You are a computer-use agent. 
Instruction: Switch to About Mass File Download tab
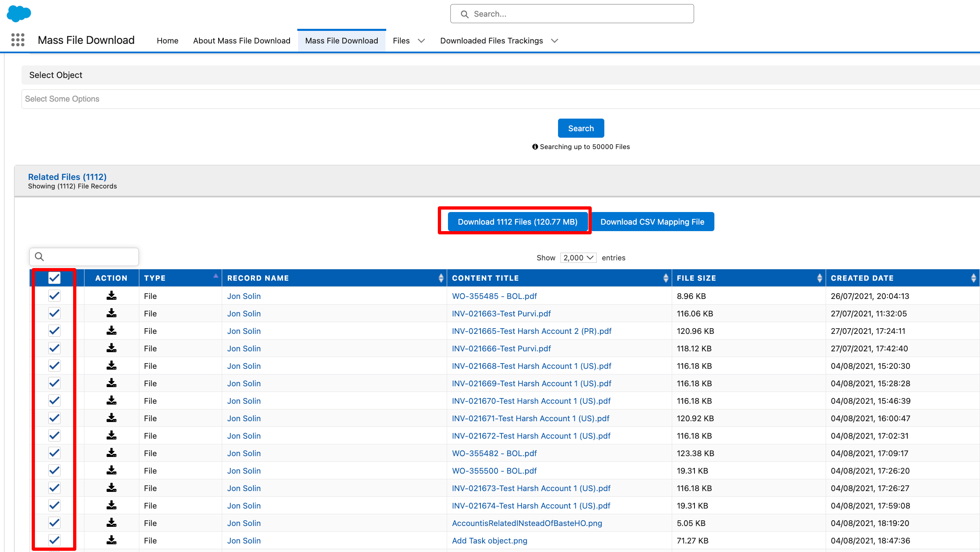pos(242,41)
